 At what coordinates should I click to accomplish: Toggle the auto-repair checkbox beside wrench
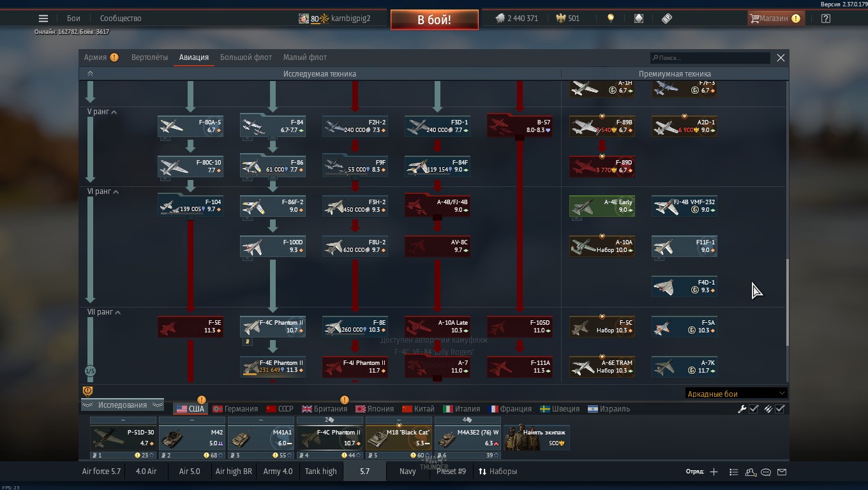point(754,409)
